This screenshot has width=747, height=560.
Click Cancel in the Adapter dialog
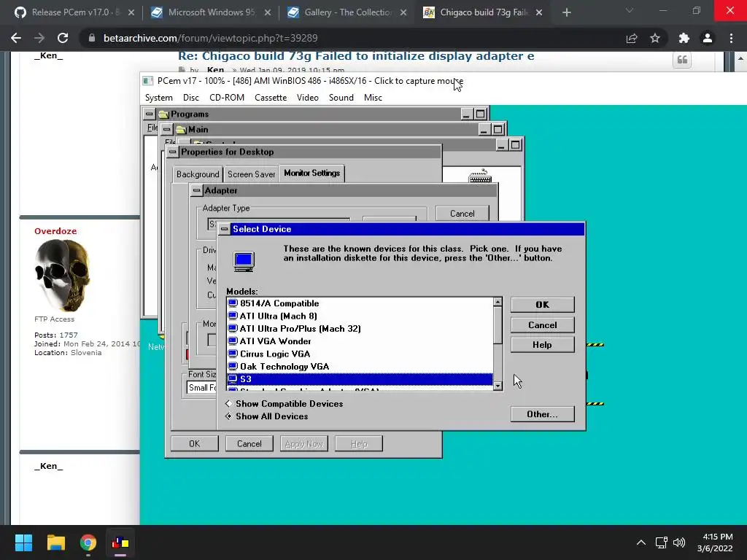click(462, 214)
